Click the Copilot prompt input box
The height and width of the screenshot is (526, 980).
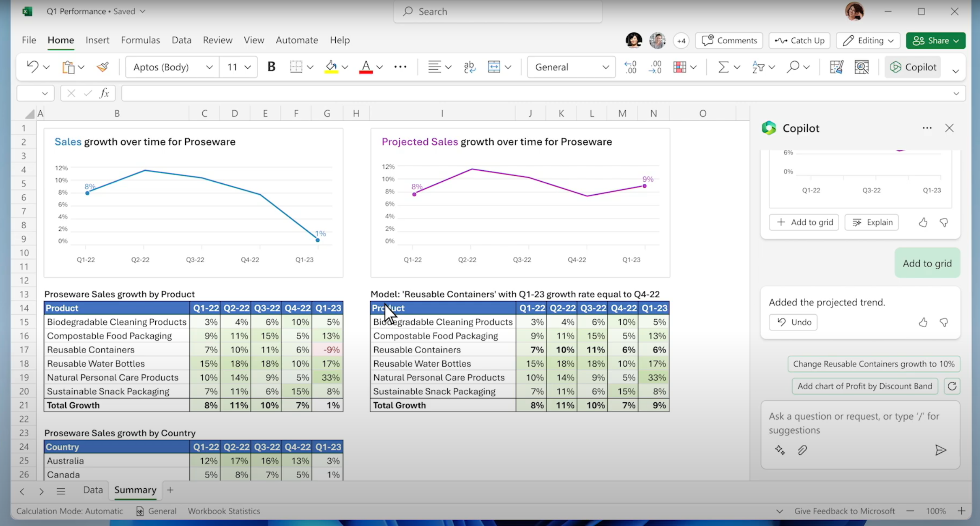(853, 423)
